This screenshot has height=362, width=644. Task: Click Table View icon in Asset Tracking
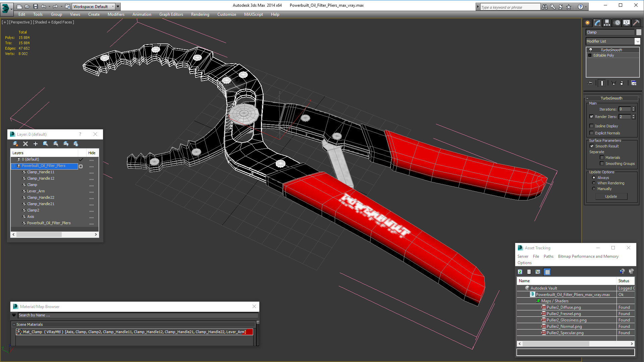(x=547, y=272)
